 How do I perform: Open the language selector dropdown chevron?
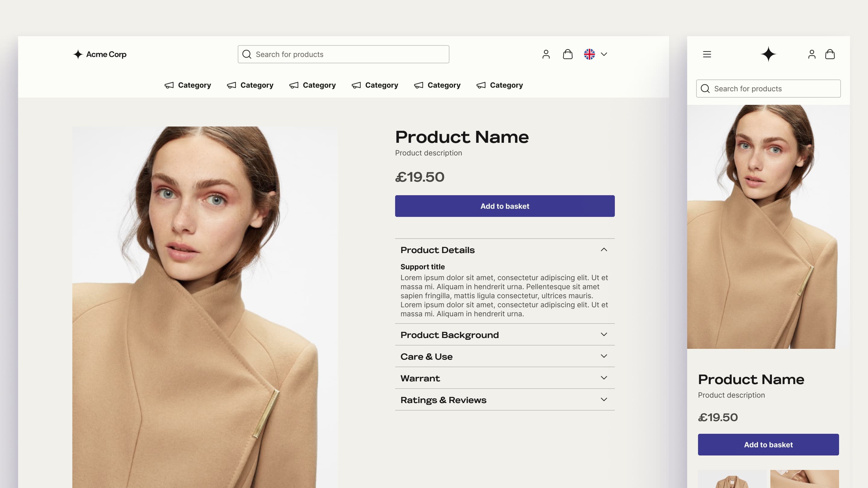click(x=604, y=54)
